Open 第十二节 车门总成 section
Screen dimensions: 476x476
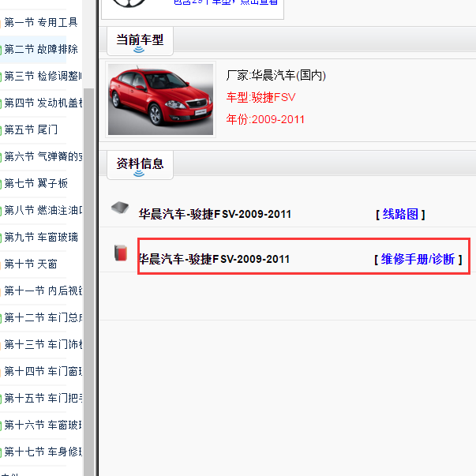tap(43, 317)
